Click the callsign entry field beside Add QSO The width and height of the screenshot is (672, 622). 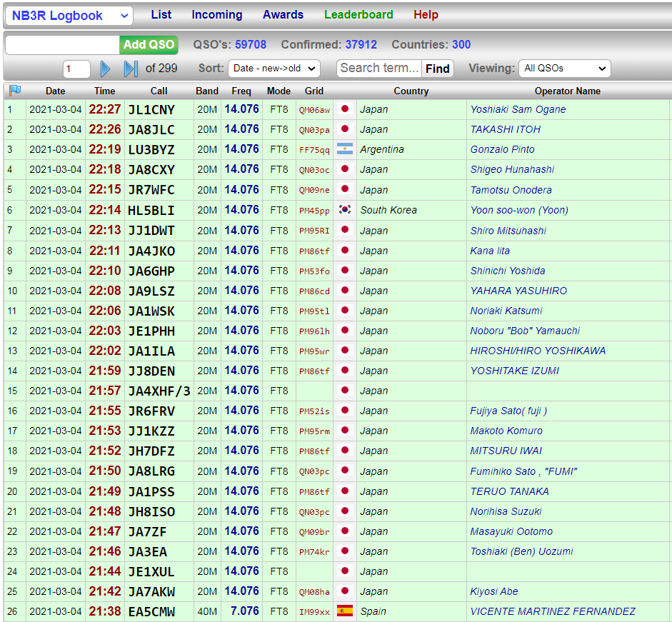(x=62, y=45)
